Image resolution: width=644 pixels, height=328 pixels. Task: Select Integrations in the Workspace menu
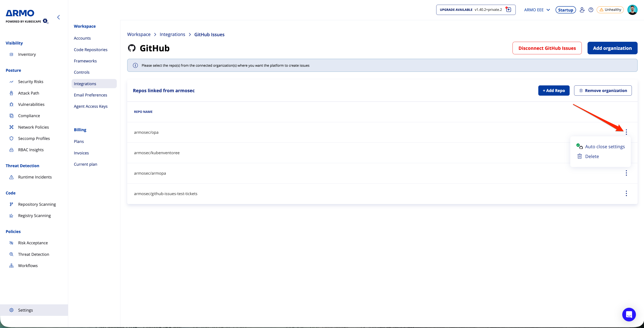pyautogui.click(x=94, y=84)
